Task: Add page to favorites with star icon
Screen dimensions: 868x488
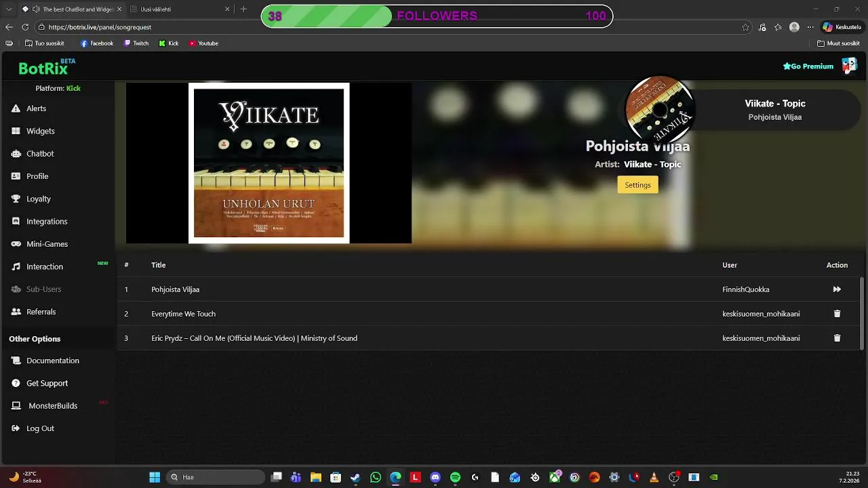Action: pos(745,27)
